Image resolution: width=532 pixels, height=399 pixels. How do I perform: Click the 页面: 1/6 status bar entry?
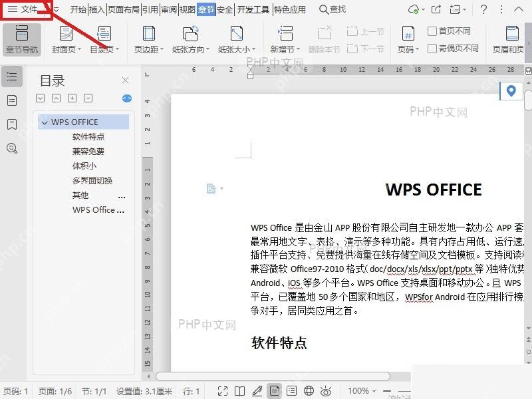coord(55,391)
